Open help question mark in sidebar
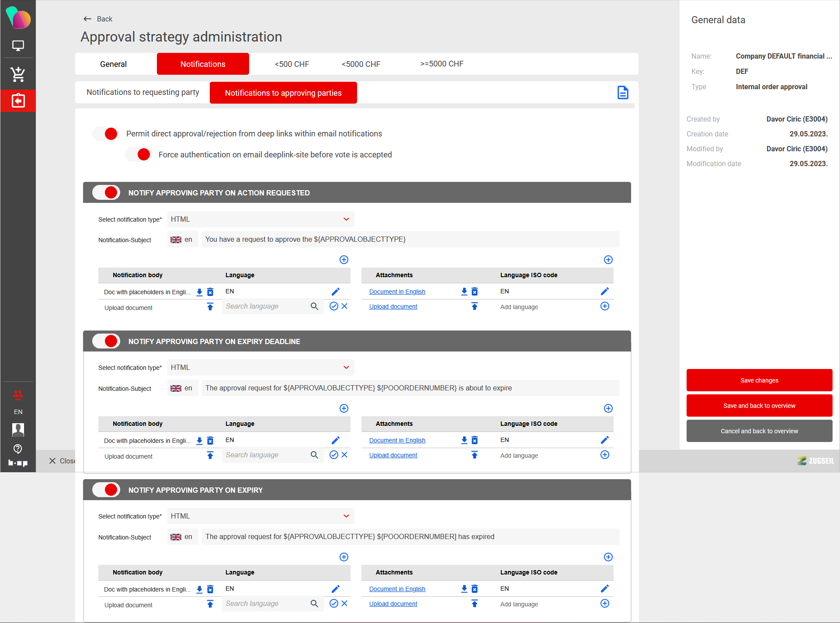This screenshot has width=840, height=623. pyautogui.click(x=18, y=449)
